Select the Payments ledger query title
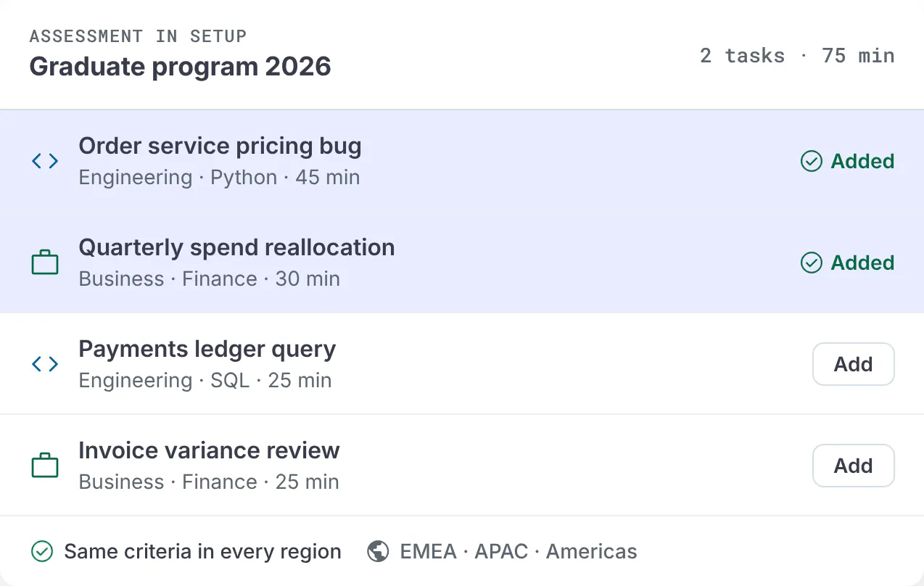 pyautogui.click(x=207, y=349)
